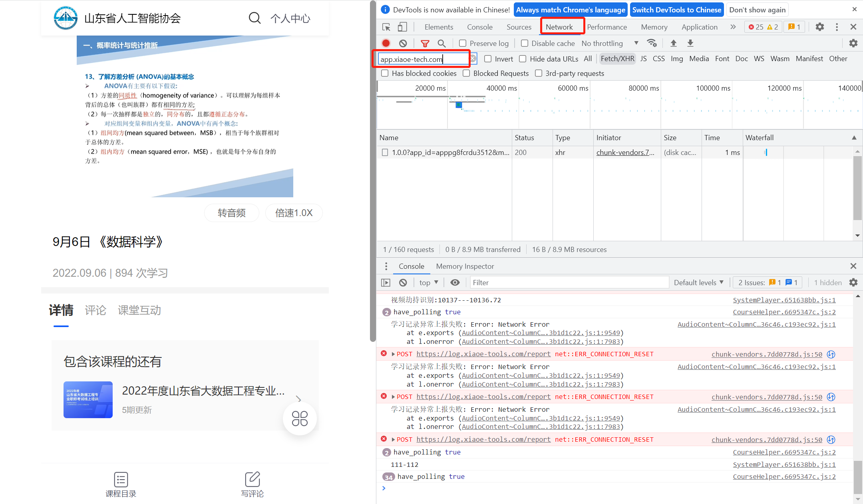Open network search magnifier

(441, 43)
